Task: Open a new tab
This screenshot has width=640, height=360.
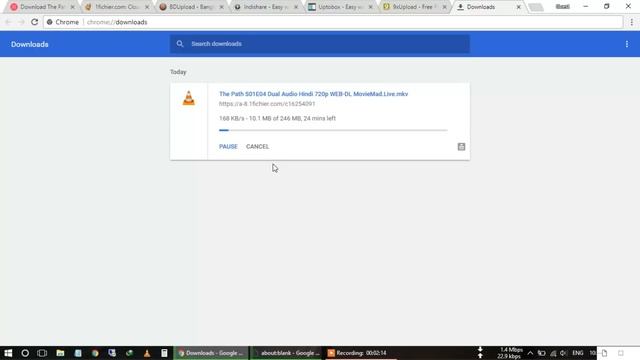Action: (536, 7)
